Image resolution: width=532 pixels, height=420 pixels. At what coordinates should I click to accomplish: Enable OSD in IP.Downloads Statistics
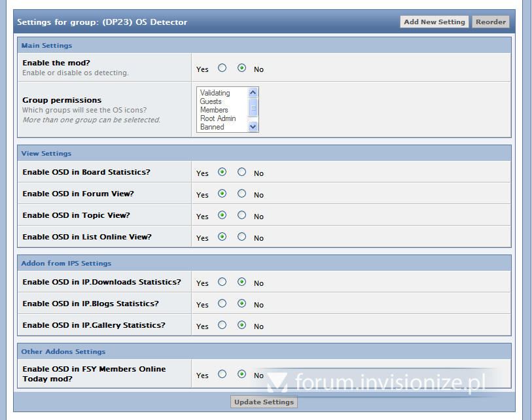222,282
